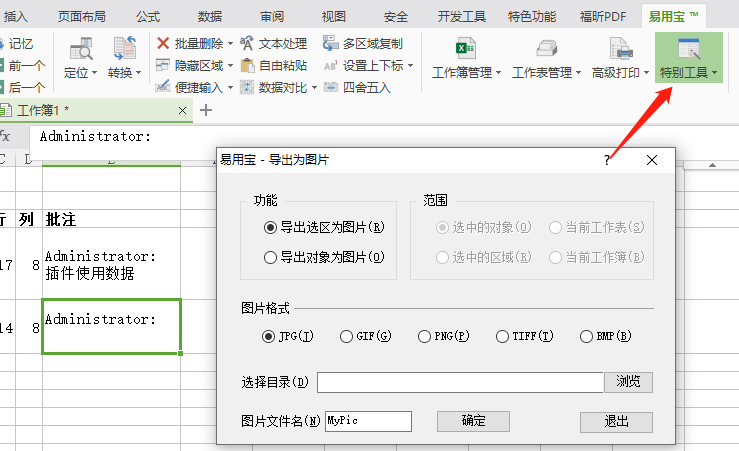Select 导出对象为图片(O) radio option
739x451 pixels.
click(324, 257)
